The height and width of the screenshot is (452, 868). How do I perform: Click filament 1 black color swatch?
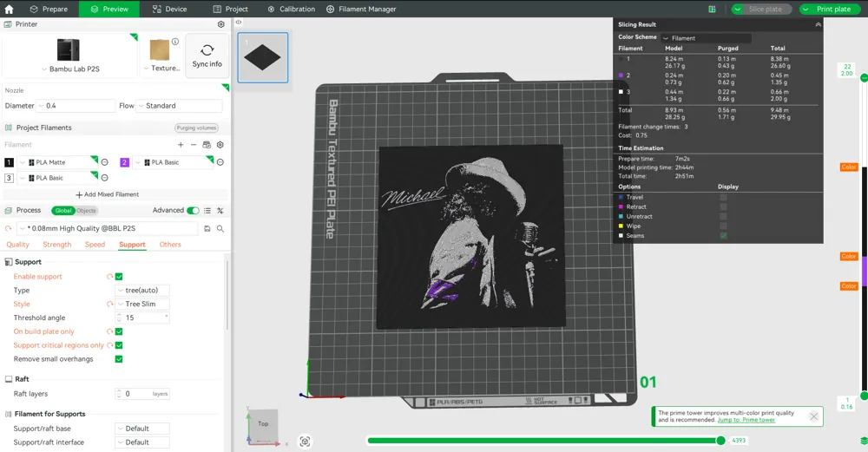click(9, 162)
